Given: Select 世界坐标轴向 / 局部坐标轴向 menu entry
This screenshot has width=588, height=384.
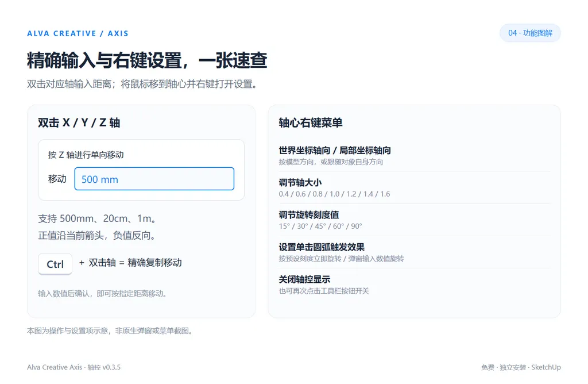Looking at the screenshot, I should pos(415,155).
